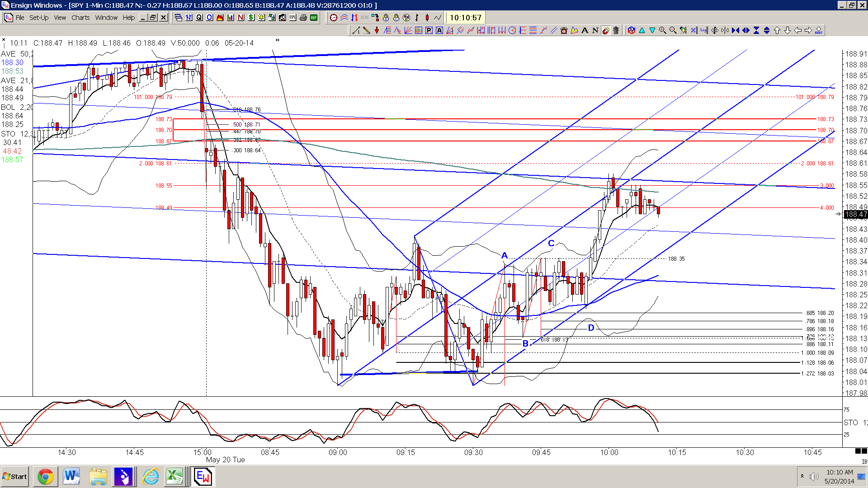Click the green EXIT icon
868x488 pixels.
(x=314, y=18)
